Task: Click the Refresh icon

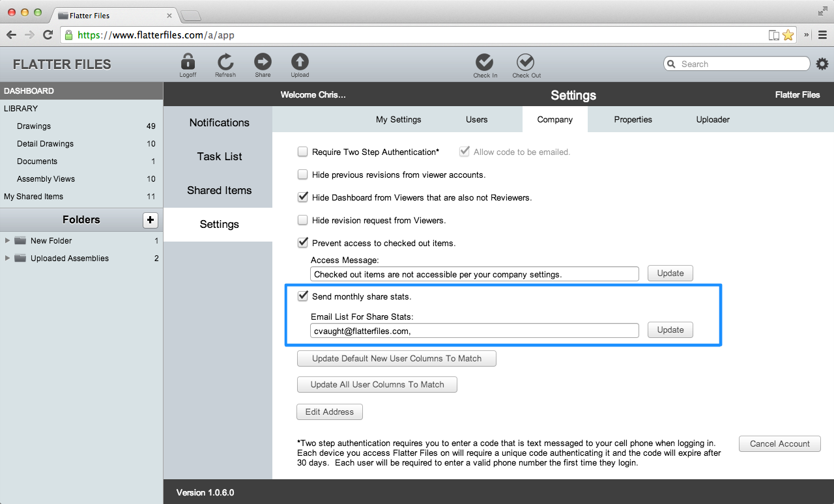Action: pyautogui.click(x=225, y=62)
